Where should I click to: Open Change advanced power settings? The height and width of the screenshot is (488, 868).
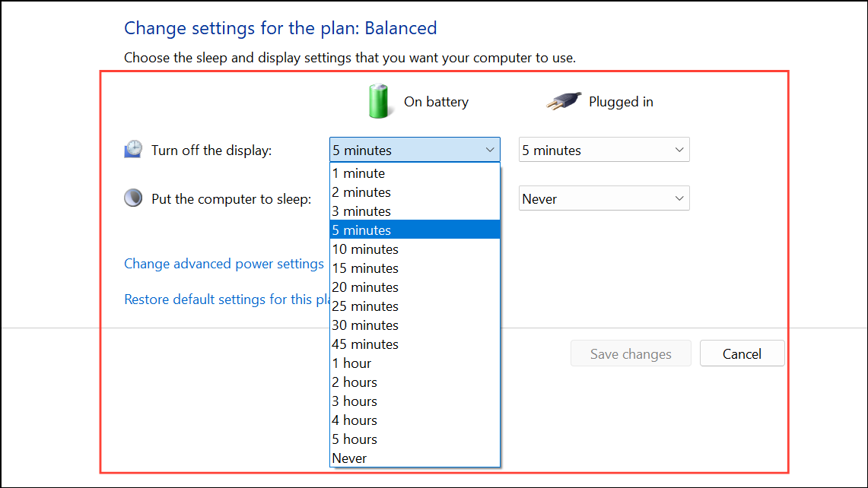pyautogui.click(x=224, y=263)
